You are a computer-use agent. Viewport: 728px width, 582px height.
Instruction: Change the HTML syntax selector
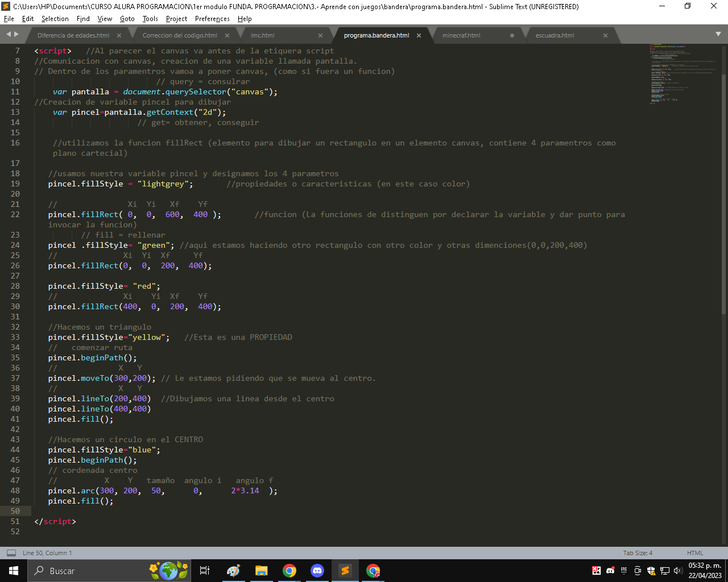click(x=695, y=553)
